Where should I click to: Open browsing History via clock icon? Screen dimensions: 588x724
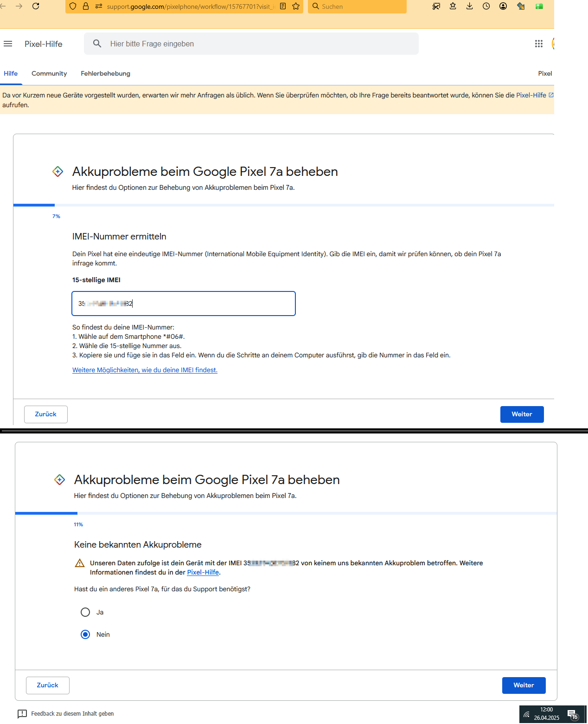click(x=486, y=6)
